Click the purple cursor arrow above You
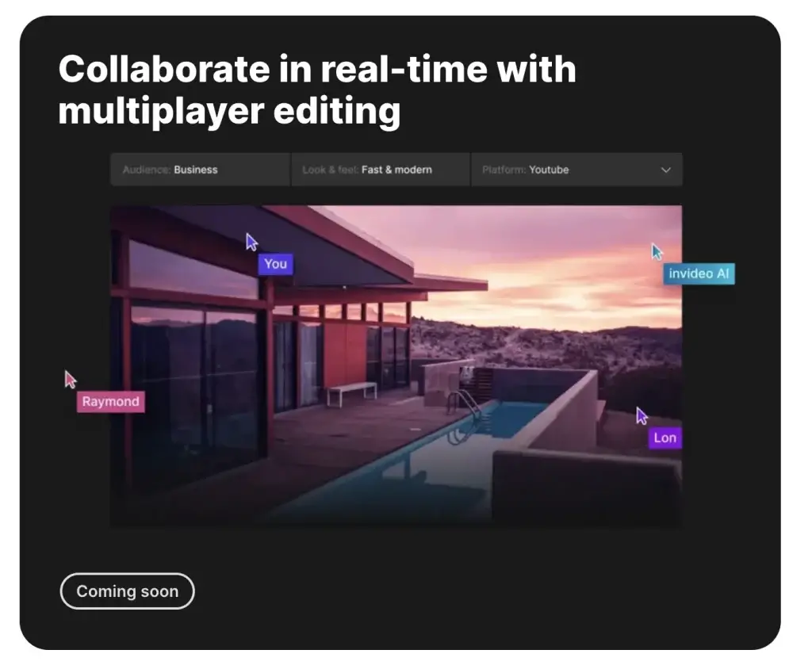Image resolution: width=812 pixels, height=669 pixels. [252, 242]
